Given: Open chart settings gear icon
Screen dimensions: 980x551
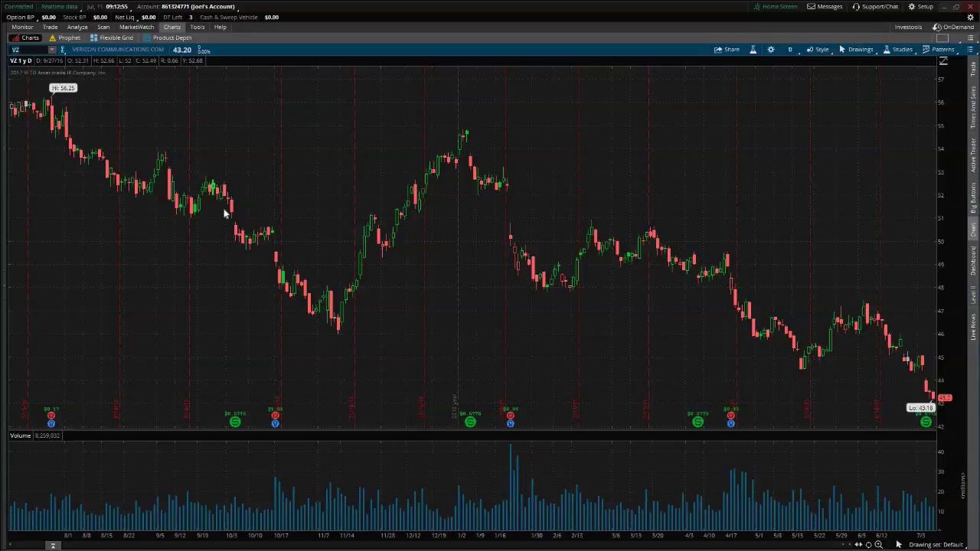Looking at the screenshot, I should click(771, 50).
